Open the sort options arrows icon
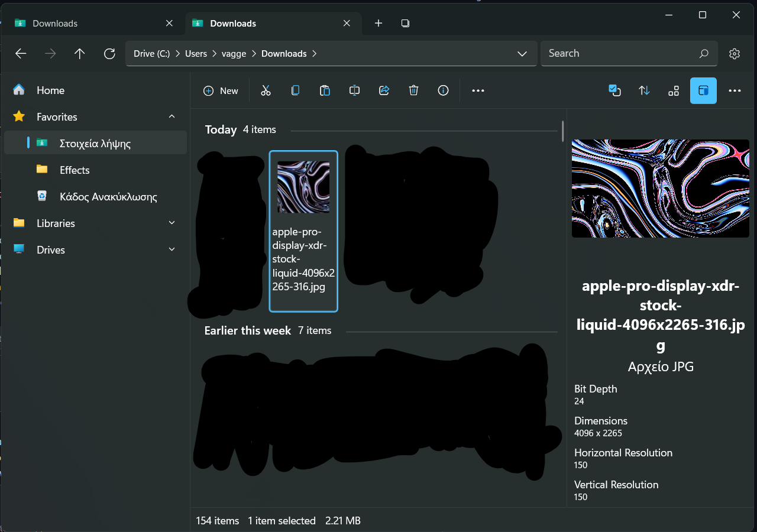 (x=644, y=90)
